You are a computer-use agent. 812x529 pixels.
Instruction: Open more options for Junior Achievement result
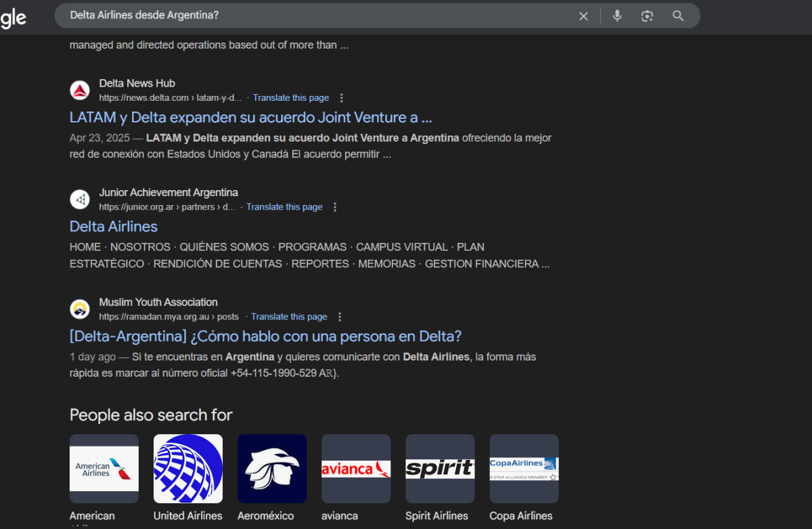click(x=335, y=208)
